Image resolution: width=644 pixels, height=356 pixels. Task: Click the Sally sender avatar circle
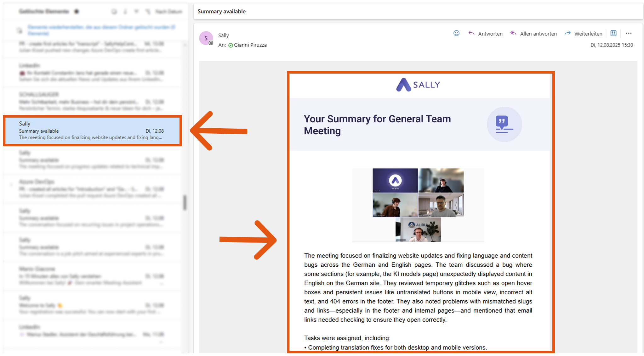pos(206,38)
